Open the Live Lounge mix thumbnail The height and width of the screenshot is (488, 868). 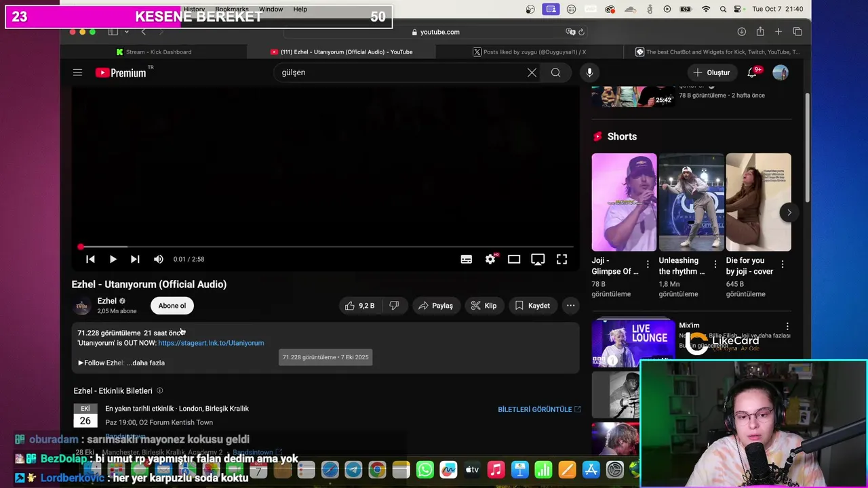633,343
